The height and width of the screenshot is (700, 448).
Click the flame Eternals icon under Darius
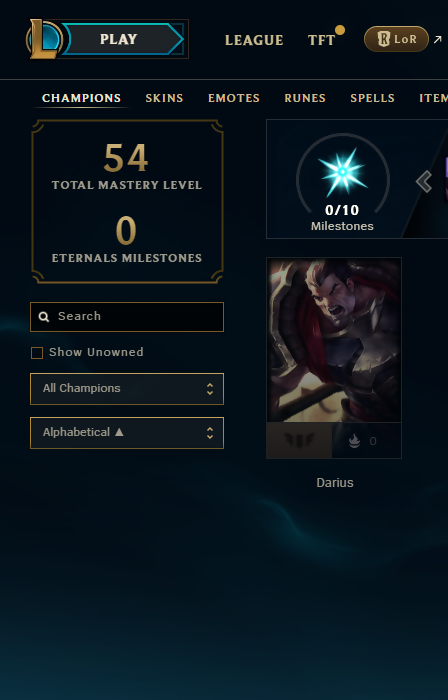tap(354, 441)
